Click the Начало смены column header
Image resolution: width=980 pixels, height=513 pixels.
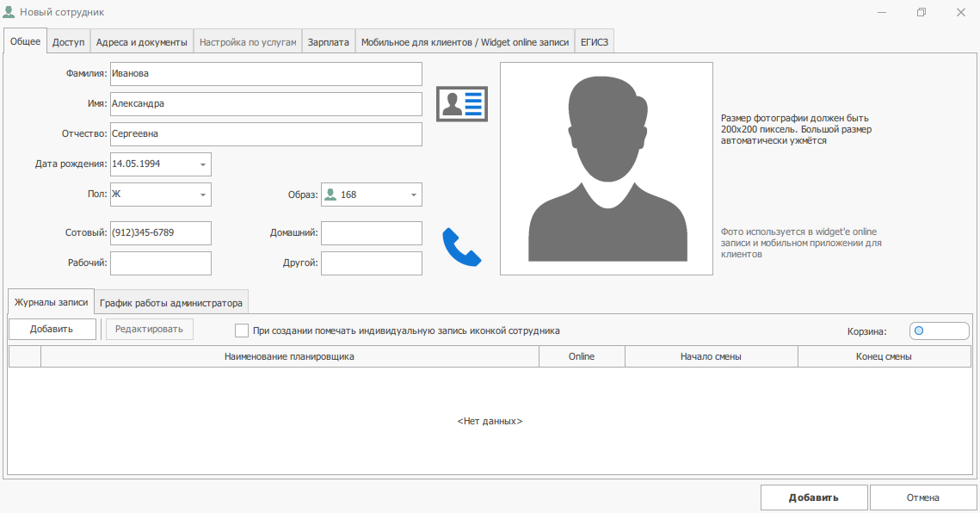pos(712,356)
